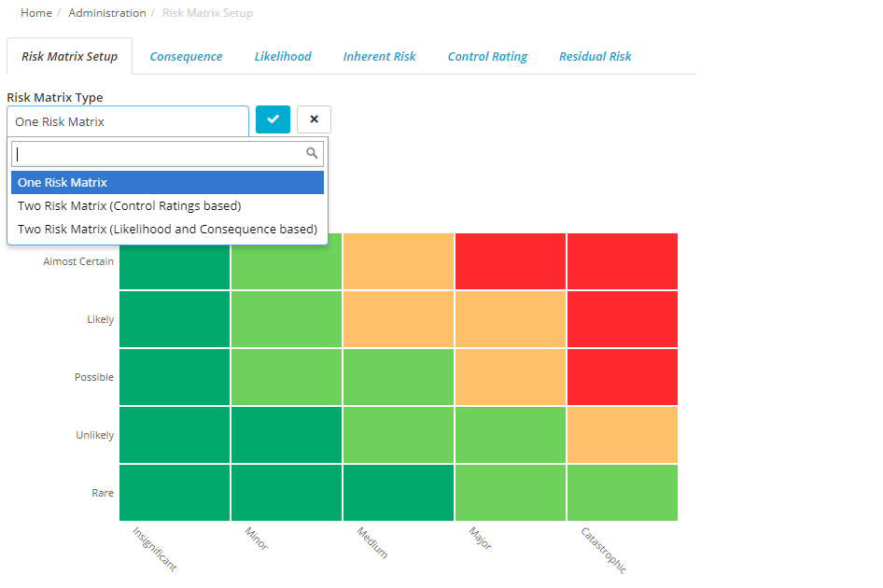Click the orange Unlikely Catastrophic cell

click(x=622, y=434)
